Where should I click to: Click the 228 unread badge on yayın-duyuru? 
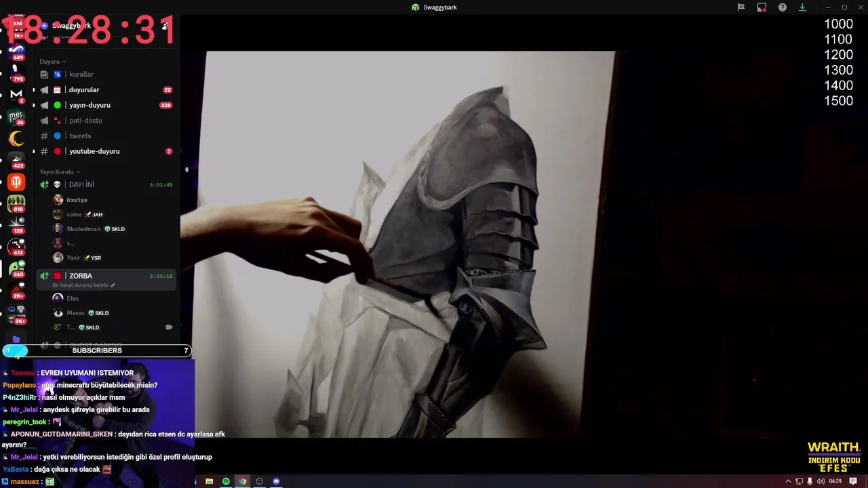pos(165,105)
